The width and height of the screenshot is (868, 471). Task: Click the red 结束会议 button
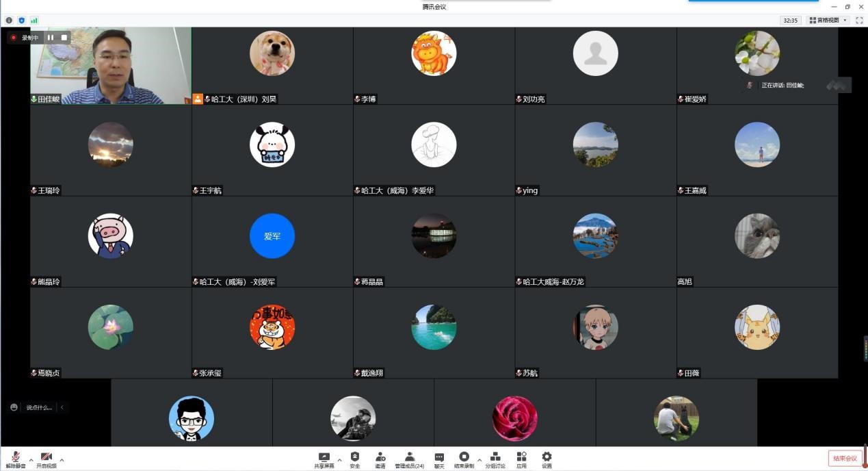click(x=845, y=458)
